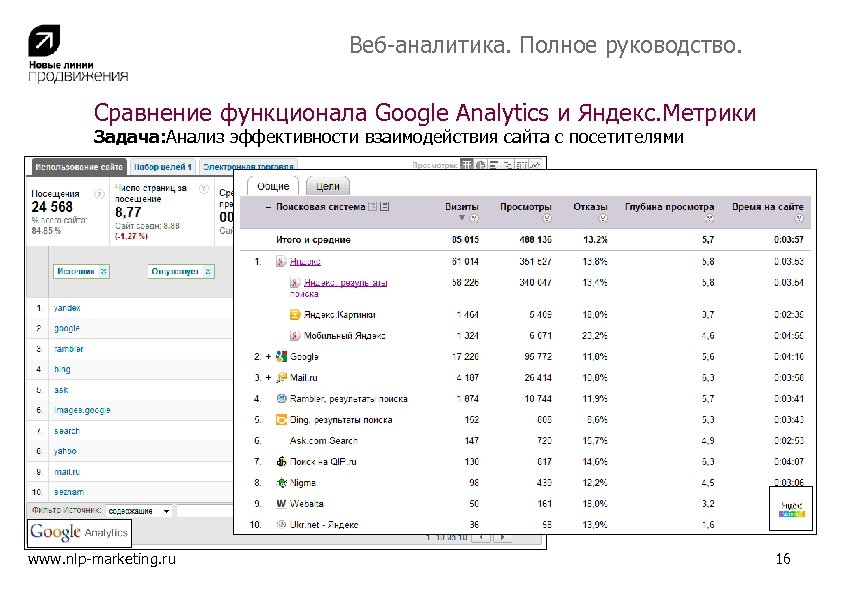Open the Отсутствует secondary dimension dropdown
Screen dimensions: 842x595
click(181, 271)
